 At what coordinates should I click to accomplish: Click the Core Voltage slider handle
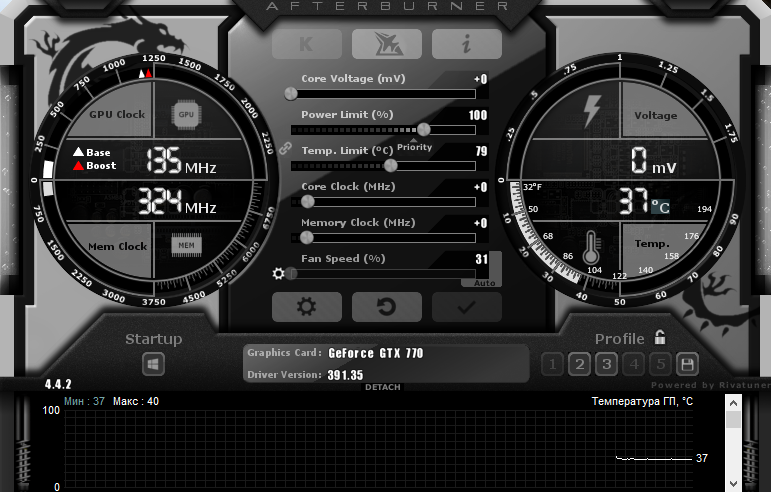(x=291, y=94)
